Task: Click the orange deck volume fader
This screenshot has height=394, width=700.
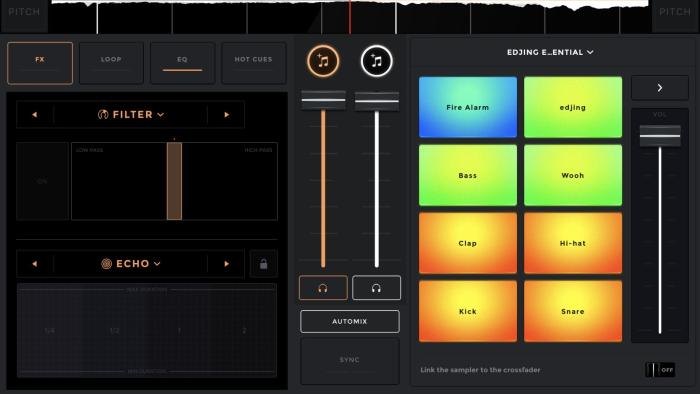Action: (323, 100)
